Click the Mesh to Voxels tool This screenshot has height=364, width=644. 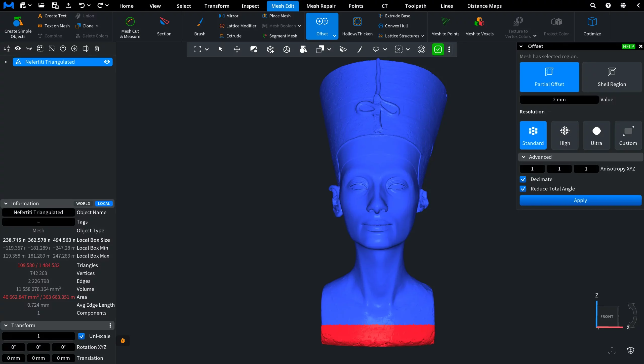(479, 26)
